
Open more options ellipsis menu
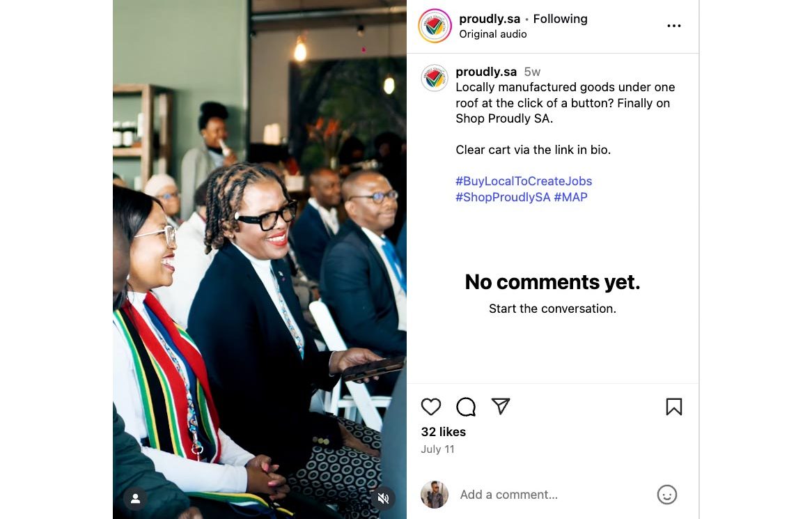(x=673, y=26)
